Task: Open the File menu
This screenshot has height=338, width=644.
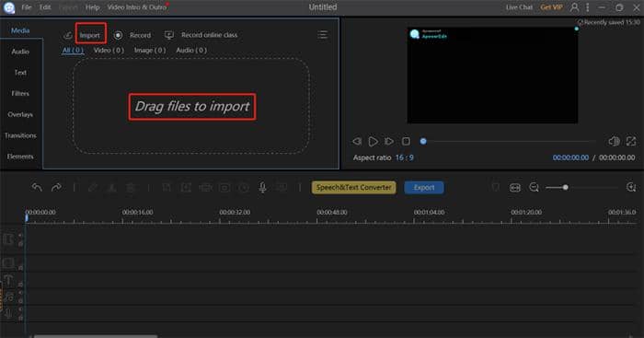Action: [27, 7]
